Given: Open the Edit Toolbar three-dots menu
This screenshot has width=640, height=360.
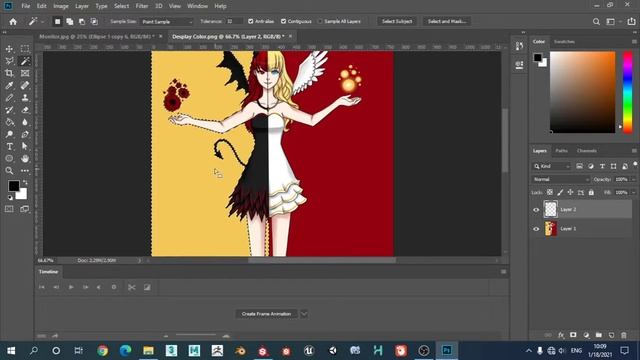Looking at the screenshot, I should click(x=25, y=171).
